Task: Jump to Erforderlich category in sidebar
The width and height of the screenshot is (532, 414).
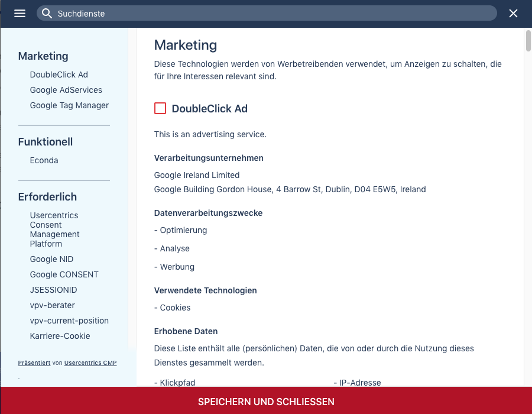Action: 47,197
